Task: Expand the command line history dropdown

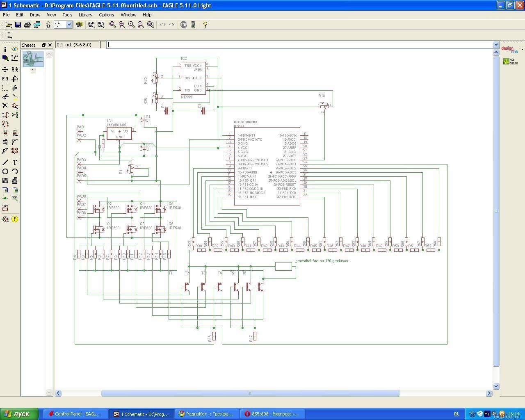Action: [496, 45]
